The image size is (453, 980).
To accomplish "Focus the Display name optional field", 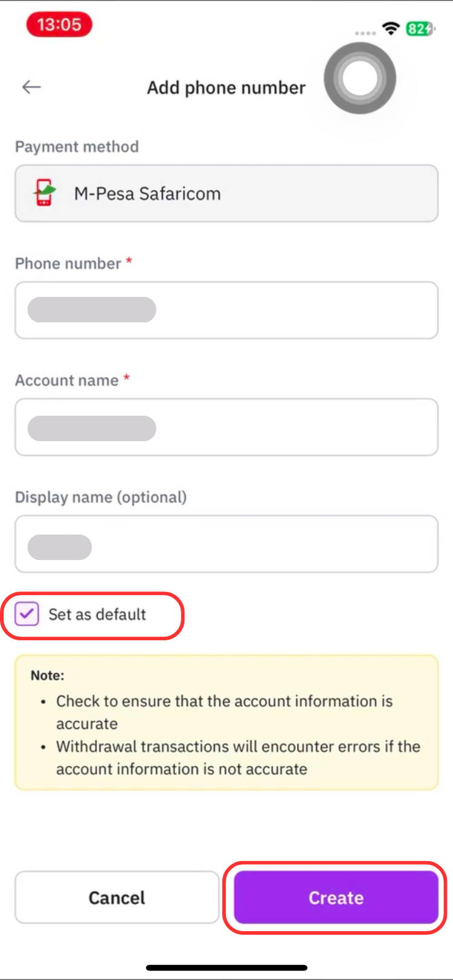I will [x=226, y=544].
